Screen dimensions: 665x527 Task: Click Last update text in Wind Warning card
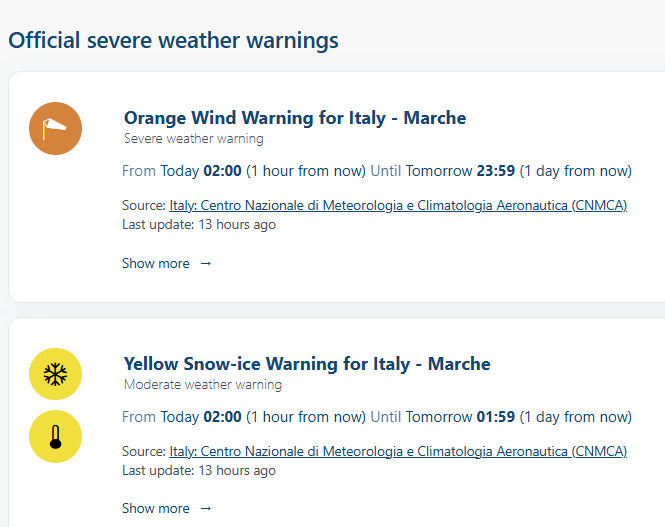[x=199, y=224]
